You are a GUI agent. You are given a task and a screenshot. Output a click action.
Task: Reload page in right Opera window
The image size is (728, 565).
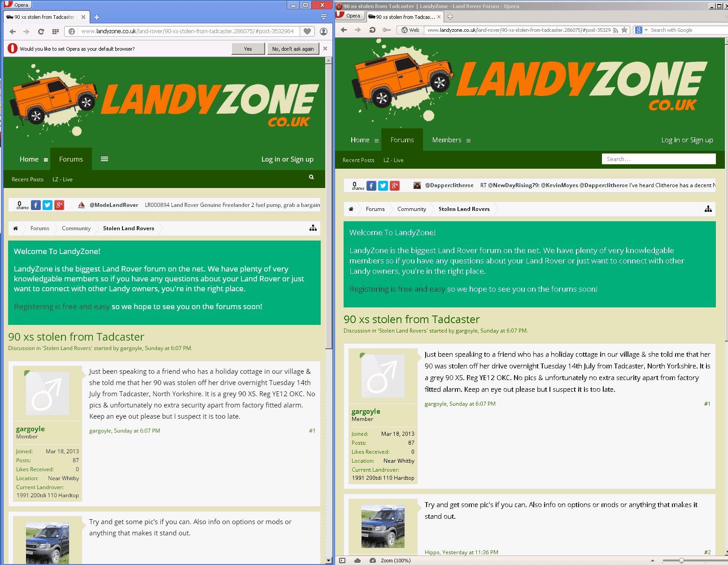372,30
